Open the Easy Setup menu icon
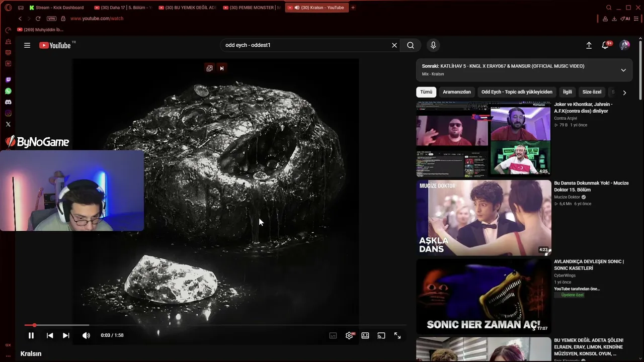Screen dimensions: 644x362 [x=637, y=19]
